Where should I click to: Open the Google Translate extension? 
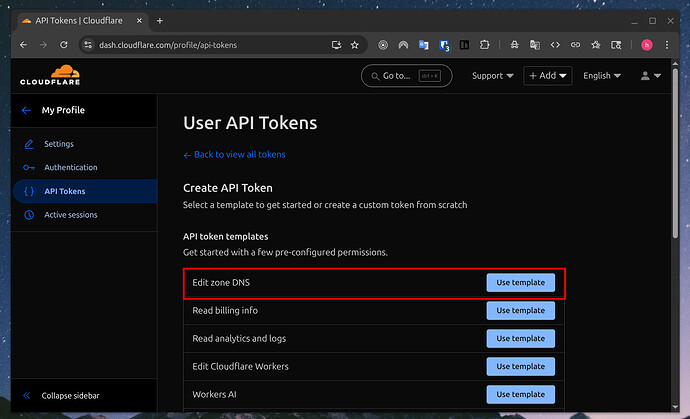click(x=423, y=45)
